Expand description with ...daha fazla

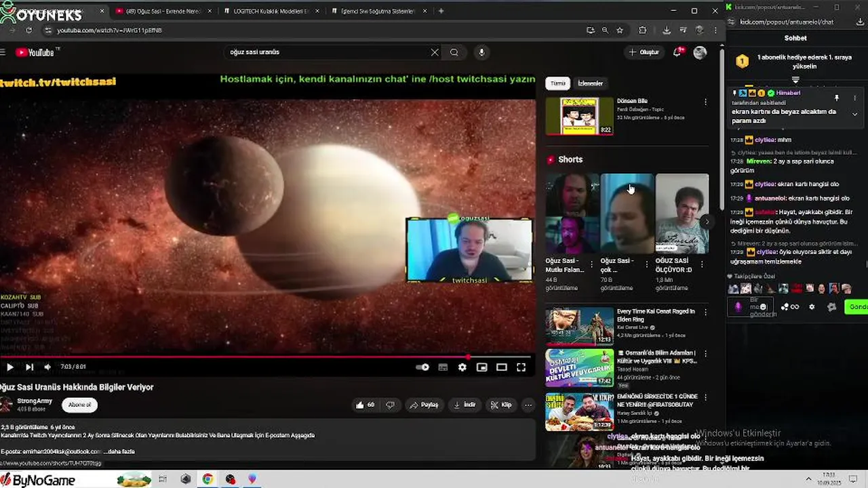pyautogui.click(x=119, y=451)
